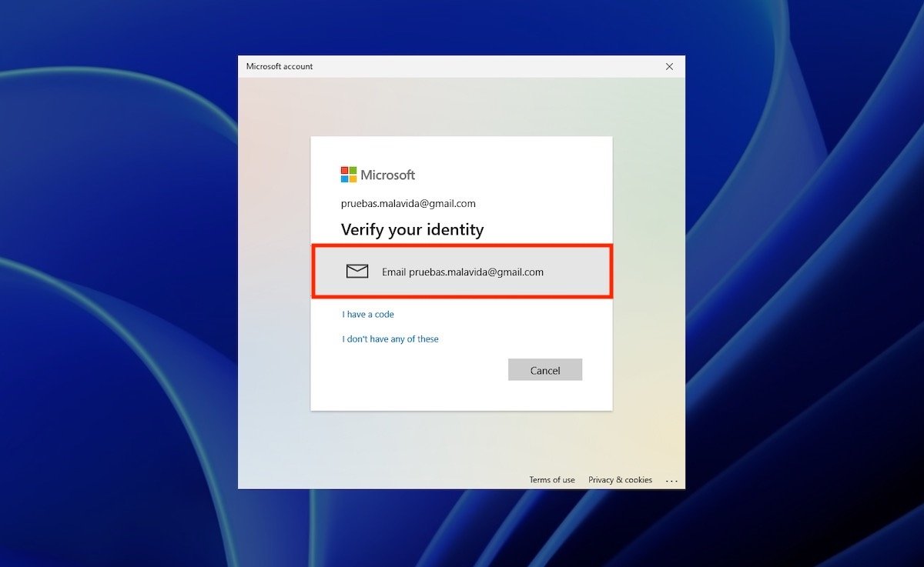Click the Microsoft four-square logo

(349, 175)
